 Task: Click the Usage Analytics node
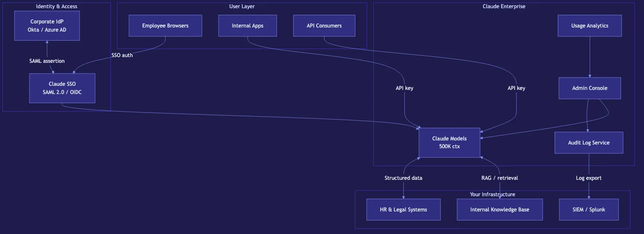click(x=589, y=25)
